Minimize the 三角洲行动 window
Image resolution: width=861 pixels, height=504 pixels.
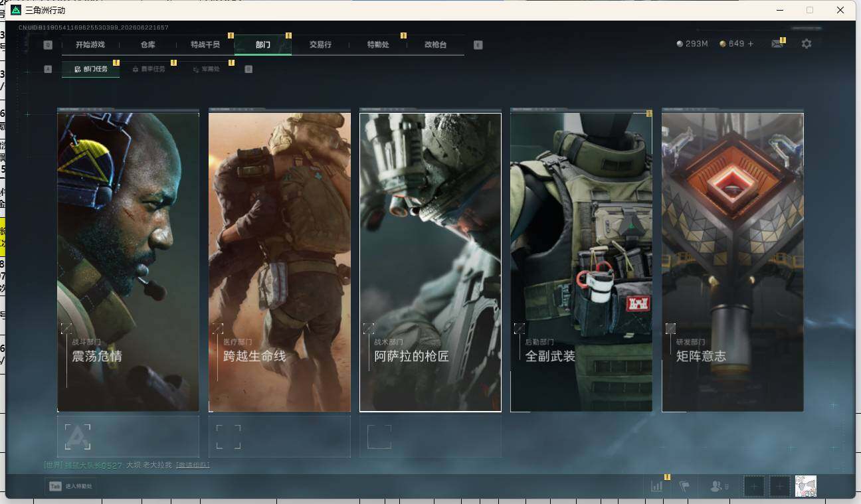pyautogui.click(x=779, y=10)
